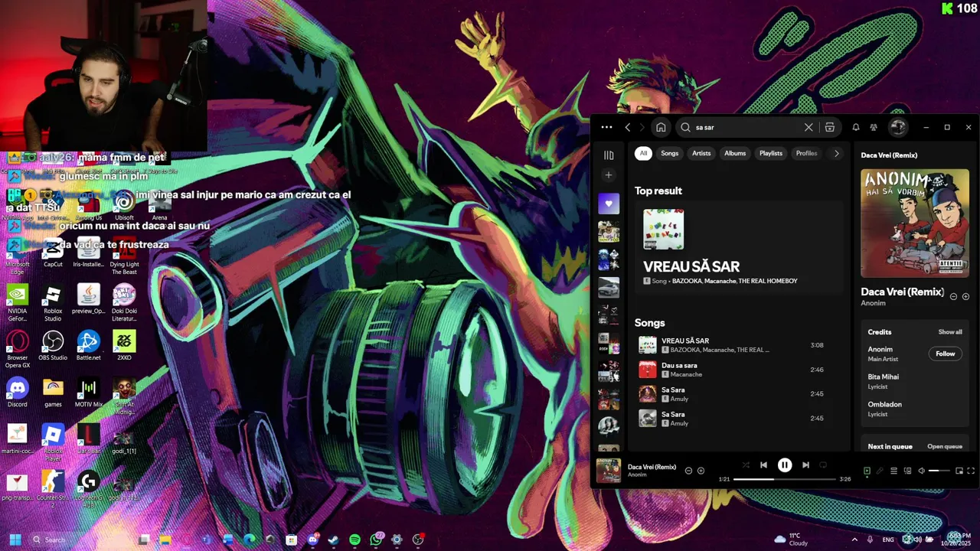This screenshot has width=980, height=551.
Task: Open Spotify Home
Action: 661,127
